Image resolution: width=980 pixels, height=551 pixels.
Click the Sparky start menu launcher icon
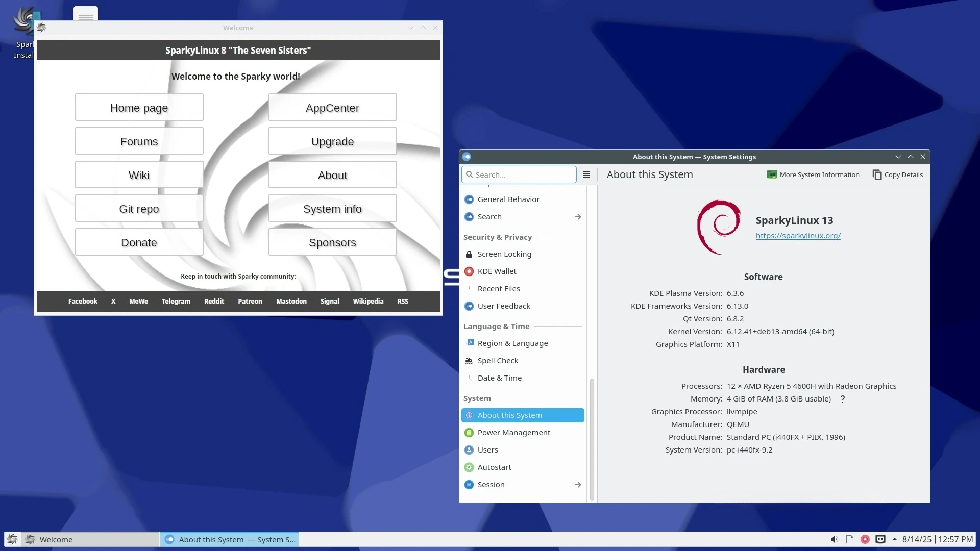tap(12, 539)
